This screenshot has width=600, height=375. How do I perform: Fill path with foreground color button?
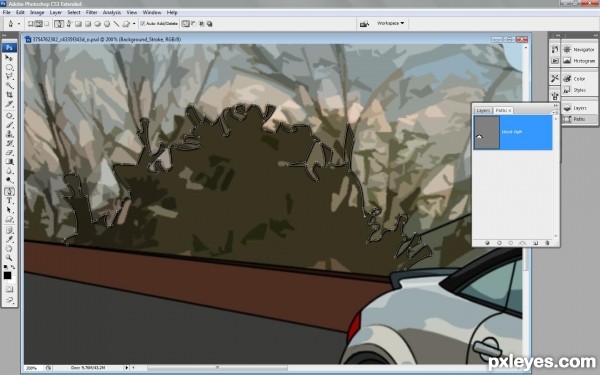coord(488,243)
